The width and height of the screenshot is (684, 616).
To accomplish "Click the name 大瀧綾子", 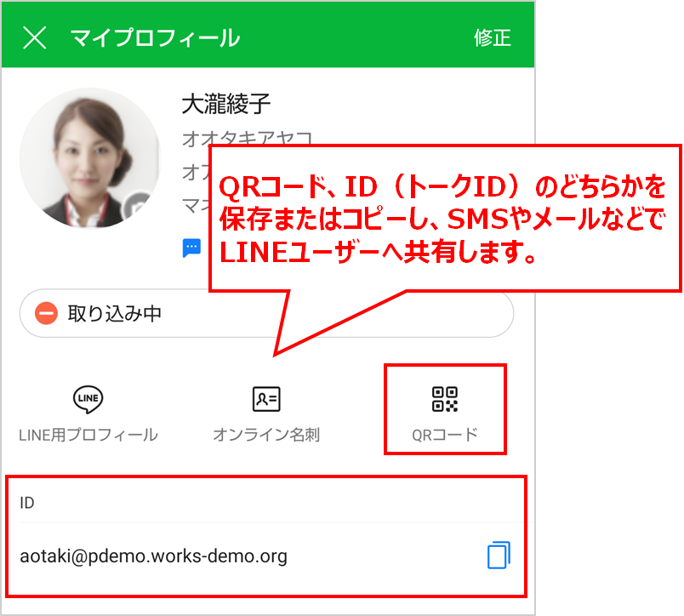I will (x=225, y=105).
